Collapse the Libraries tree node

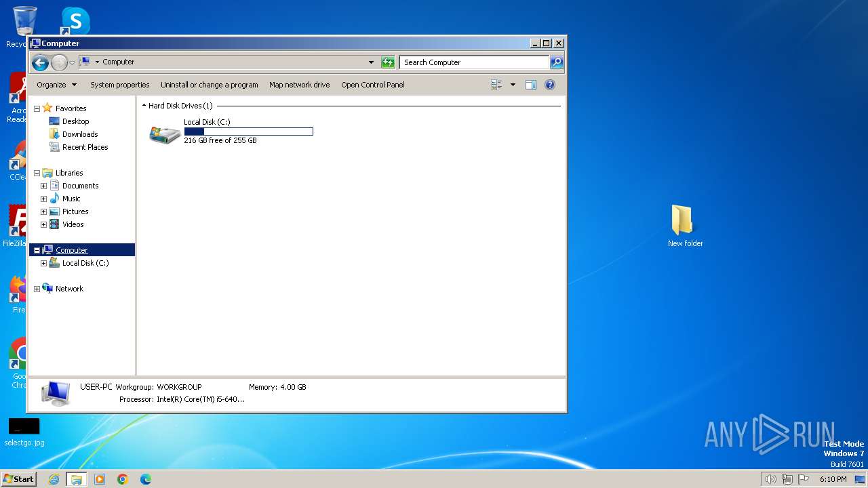coord(37,173)
